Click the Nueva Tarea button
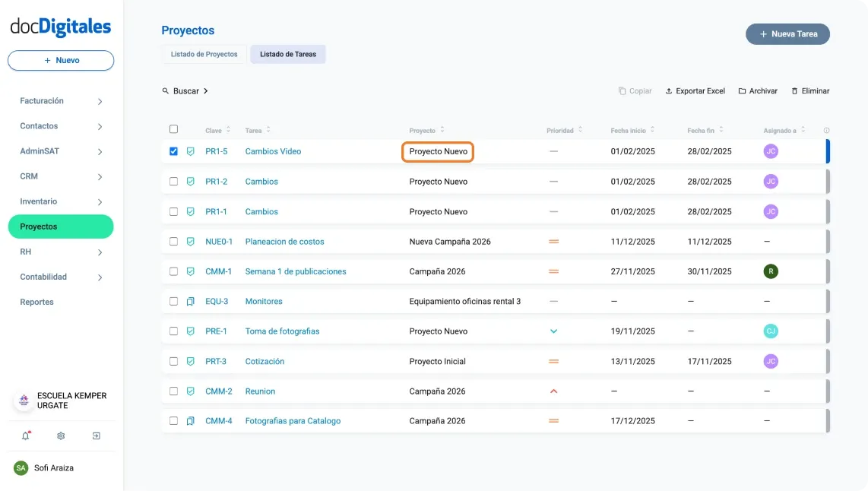 click(787, 33)
